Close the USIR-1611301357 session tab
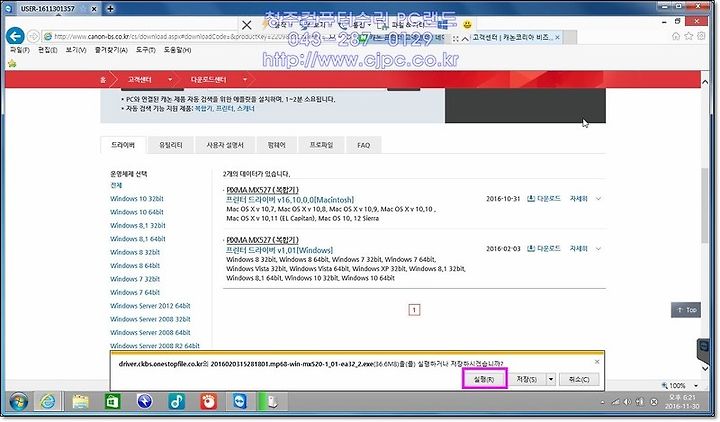720x422 pixels. click(94, 9)
